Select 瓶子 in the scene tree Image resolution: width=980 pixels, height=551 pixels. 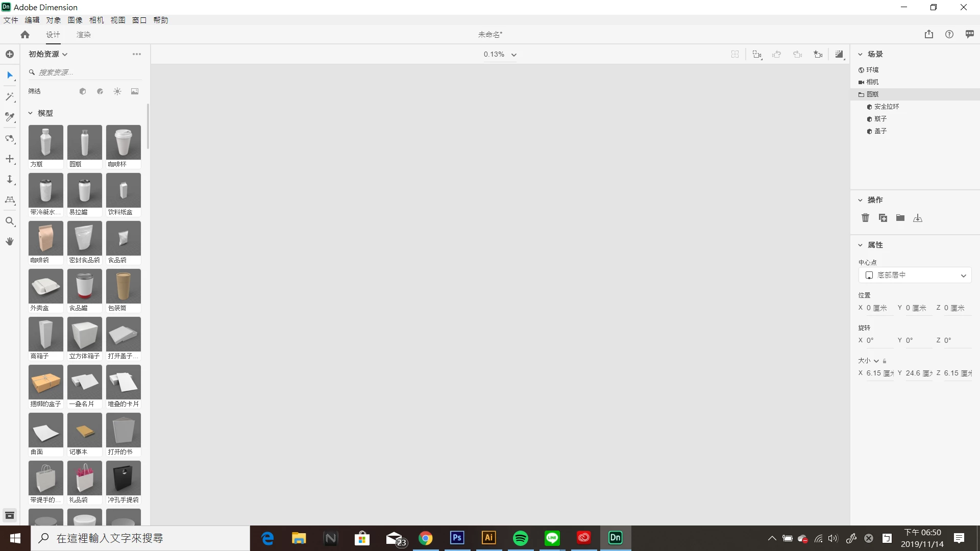click(880, 119)
